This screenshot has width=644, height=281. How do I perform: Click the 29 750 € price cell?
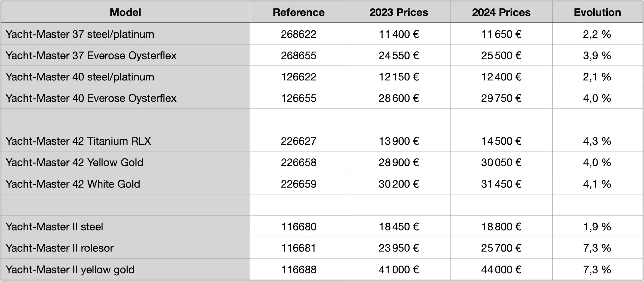501,98
